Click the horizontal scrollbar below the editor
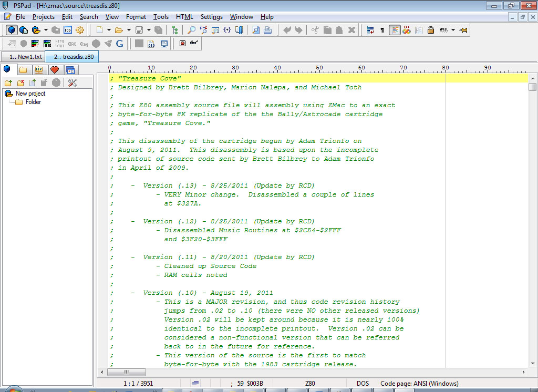The image size is (538, 392). click(315, 372)
